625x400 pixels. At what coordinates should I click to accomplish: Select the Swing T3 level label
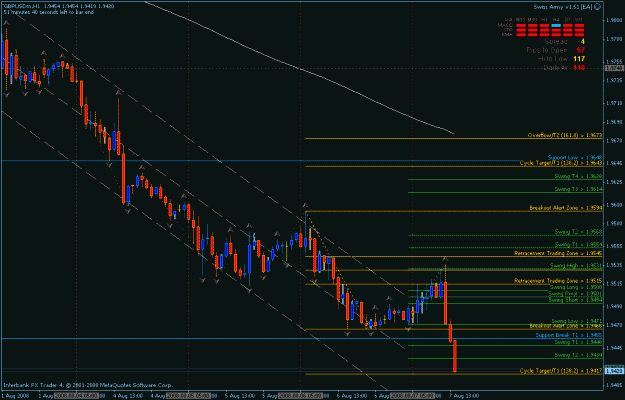[x=578, y=190]
